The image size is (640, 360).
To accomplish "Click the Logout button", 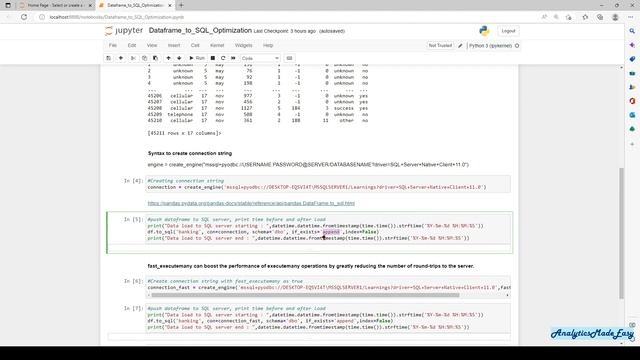I will tap(508, 31).
